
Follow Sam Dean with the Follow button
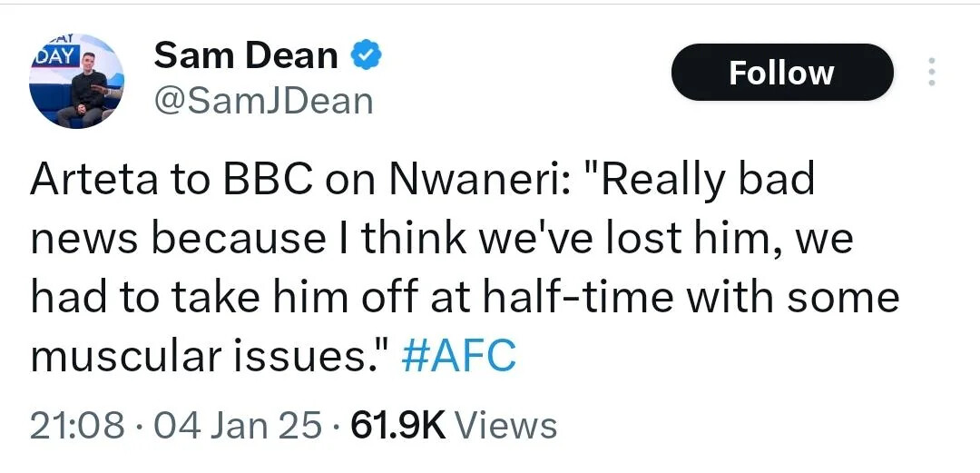click(x=782, y=73)
